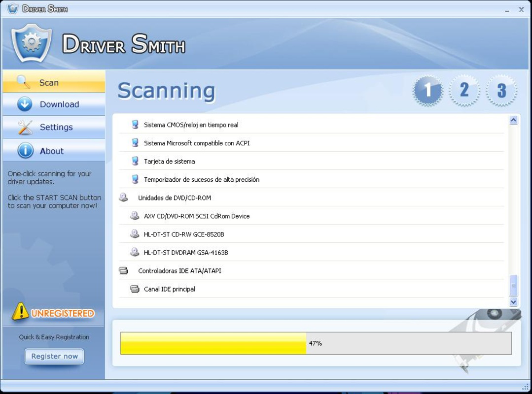
Task: Select Sistema Microsoft compatible con ACPI row
Action: pyautogui.click(x=311, y=143)
